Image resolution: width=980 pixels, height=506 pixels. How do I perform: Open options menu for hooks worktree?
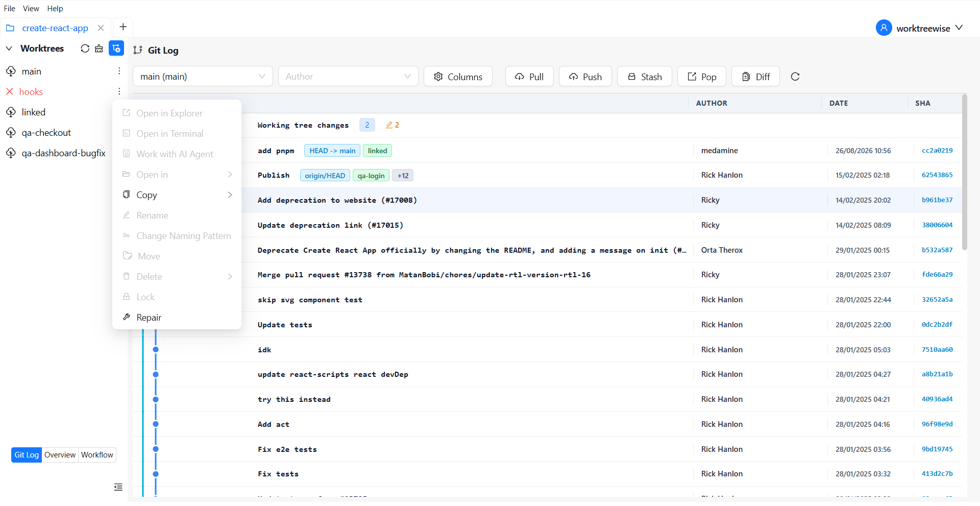pos(119,91)
